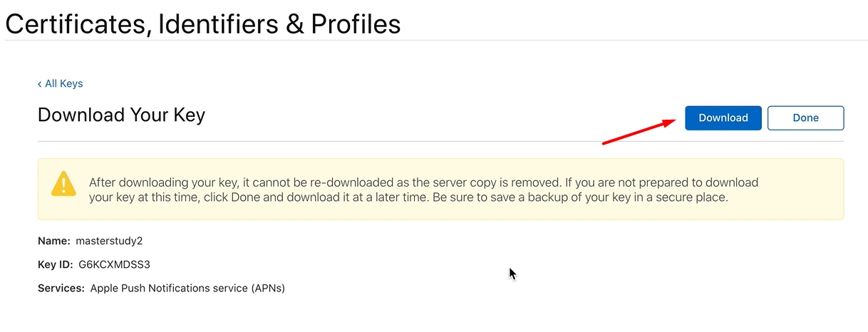Go back via All Keys link
The image size is (868, 332).
(61, 83)
